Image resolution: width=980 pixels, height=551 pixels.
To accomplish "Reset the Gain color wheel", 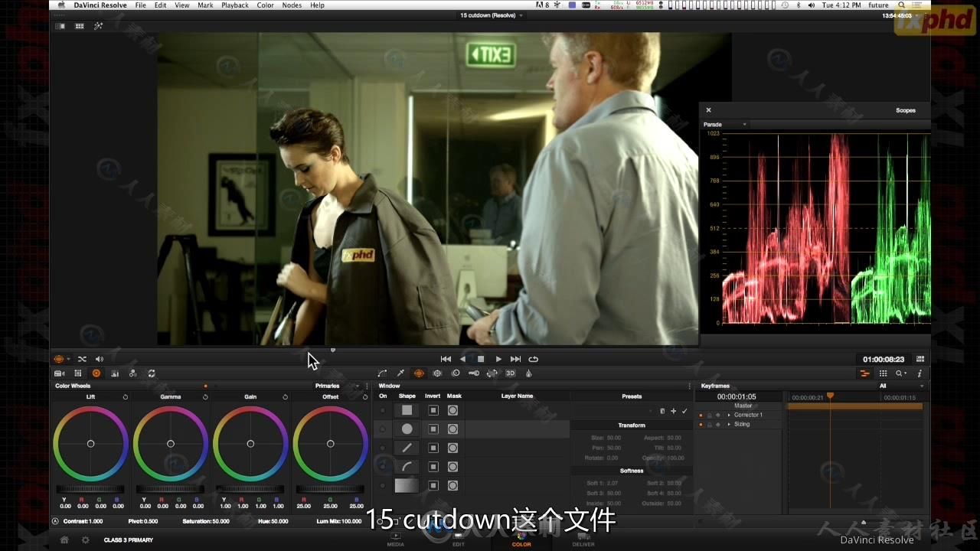I will pyautogui.click(x=285, y=397).
